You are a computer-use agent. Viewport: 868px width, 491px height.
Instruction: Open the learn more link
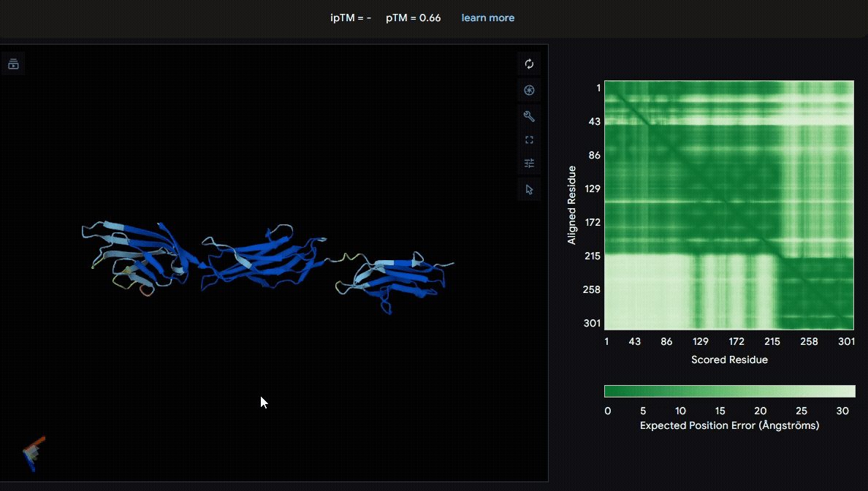(x=487, y=18)
